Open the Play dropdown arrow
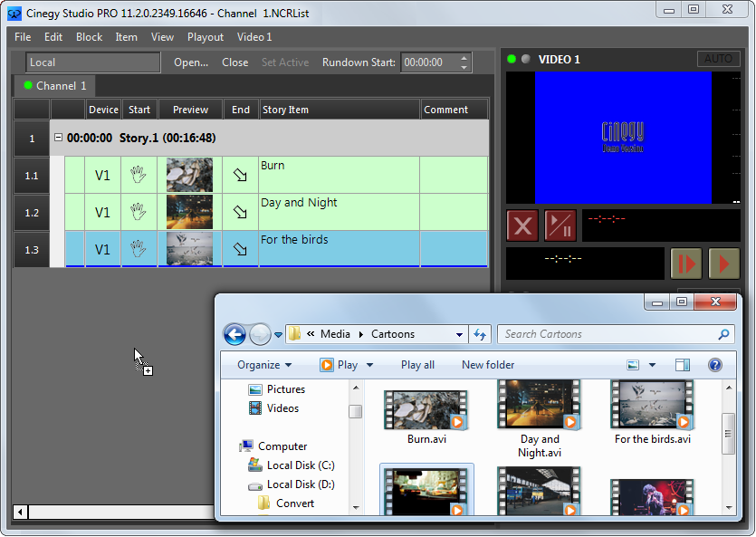 369,365
